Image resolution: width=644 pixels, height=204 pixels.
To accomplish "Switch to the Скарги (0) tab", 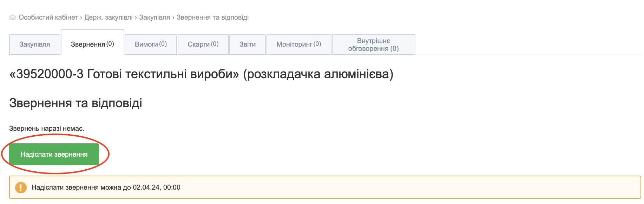I will (203, 45).
